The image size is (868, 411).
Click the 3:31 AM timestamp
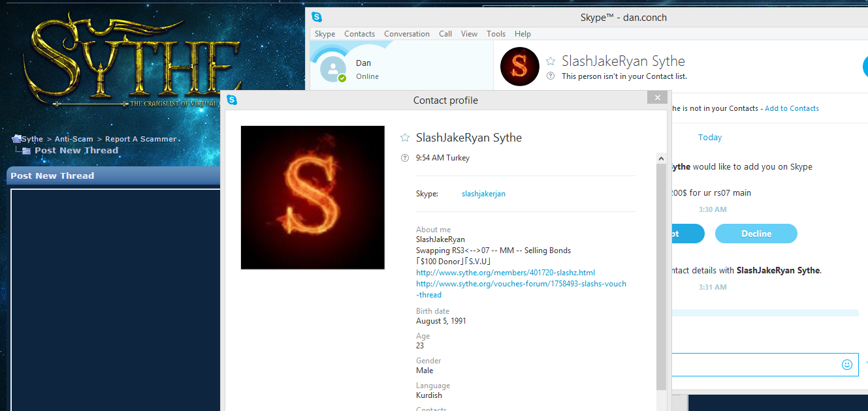click(x=712, y=287)
